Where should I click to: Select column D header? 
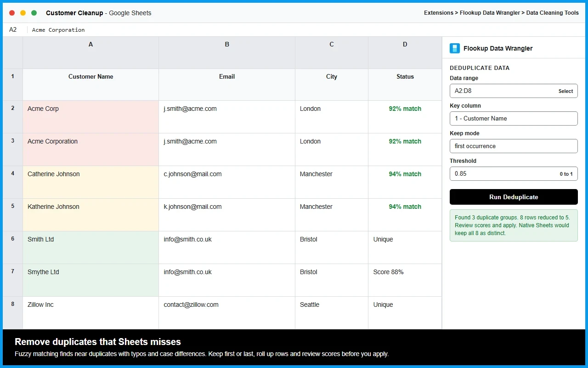(405, 53)
